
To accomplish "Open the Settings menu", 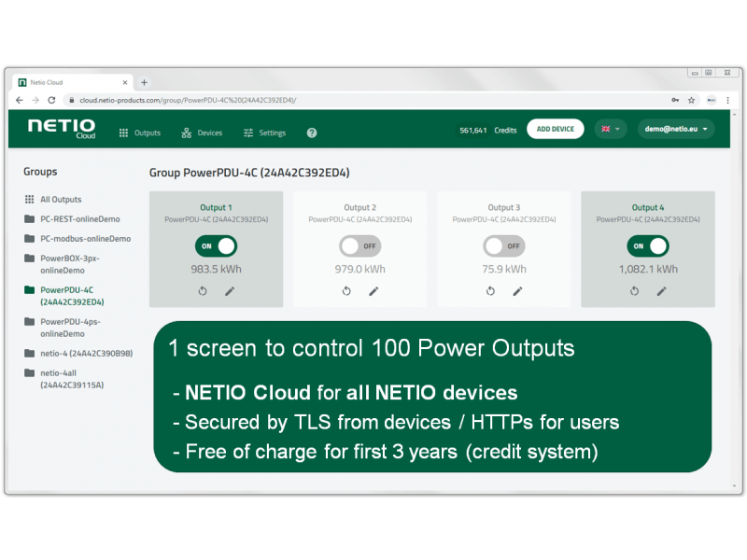I will coord(264,133).
